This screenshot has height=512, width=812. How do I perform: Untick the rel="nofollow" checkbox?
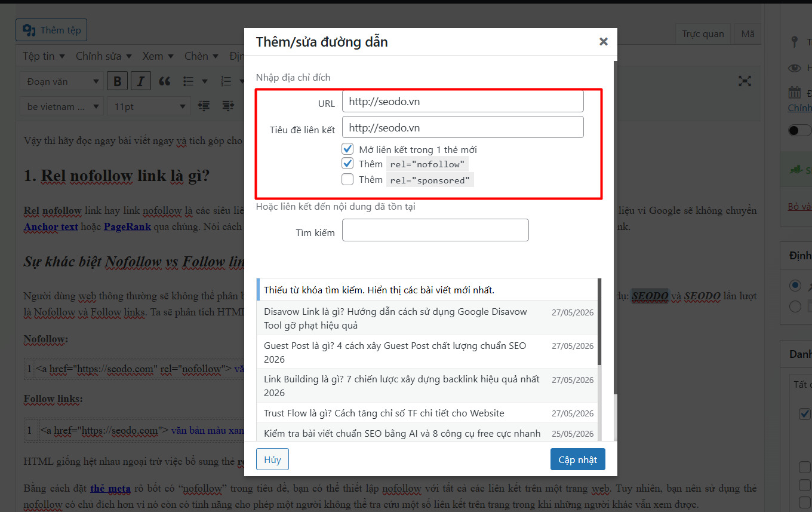coord(347,163)
